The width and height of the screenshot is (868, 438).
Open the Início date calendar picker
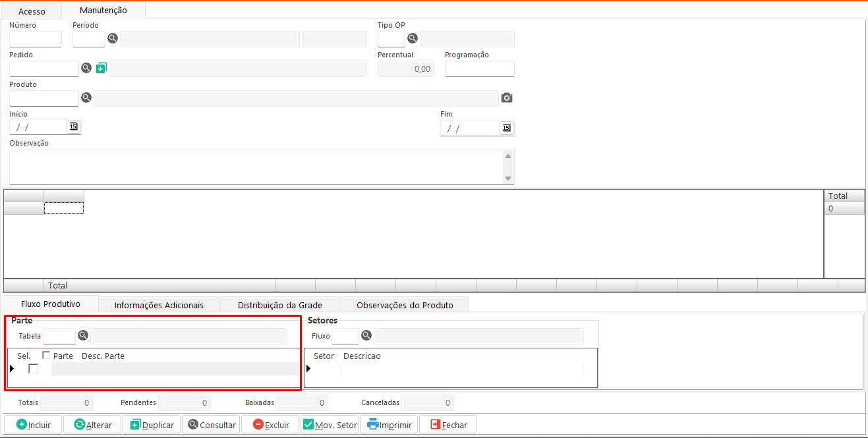point(73,126)
